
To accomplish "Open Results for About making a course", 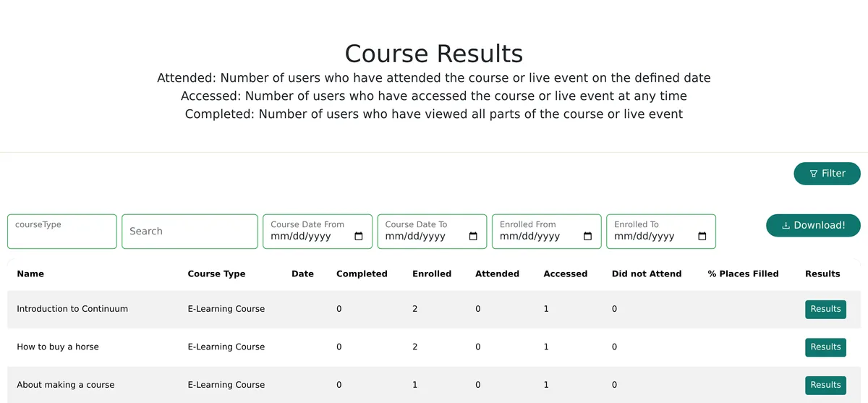I will 825,385.
